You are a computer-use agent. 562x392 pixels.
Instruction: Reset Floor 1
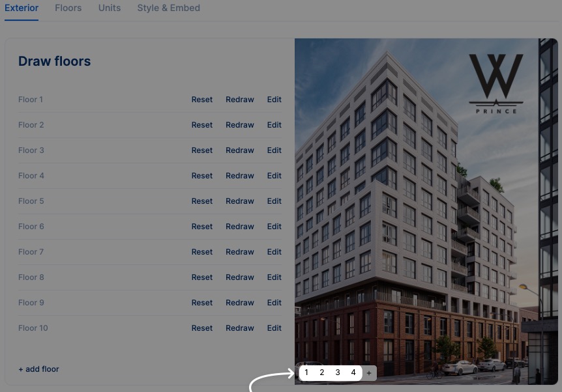[x=202, y=100]
